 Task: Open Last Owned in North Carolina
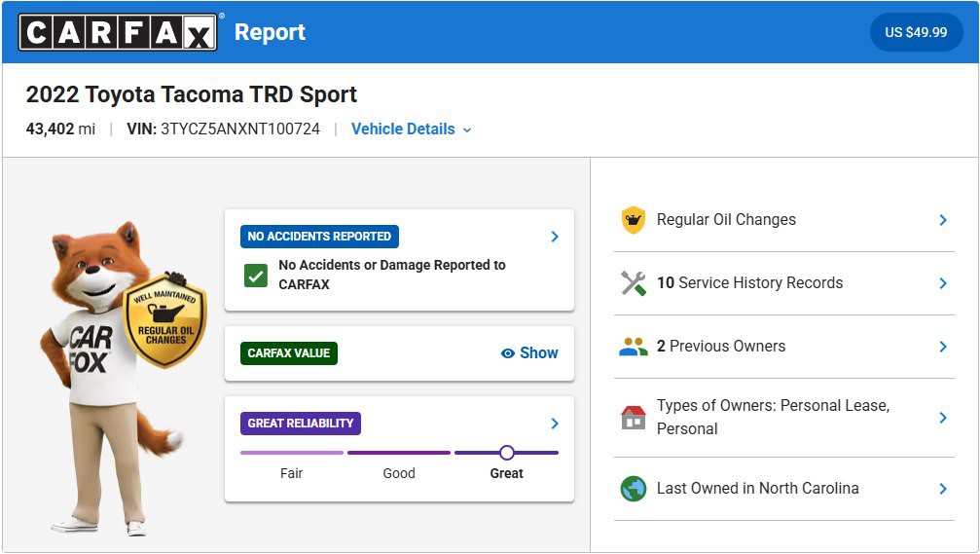[x=783, y=489]
